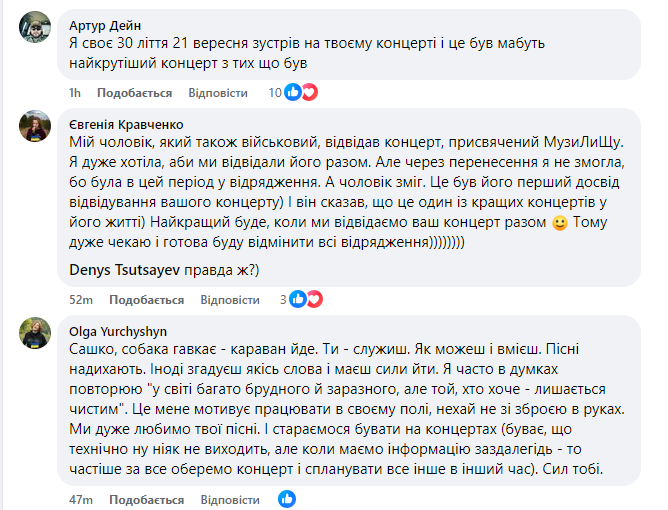View reactions icons on Артур Дейн's comment
668x510 pixels.
click(300, 93)
